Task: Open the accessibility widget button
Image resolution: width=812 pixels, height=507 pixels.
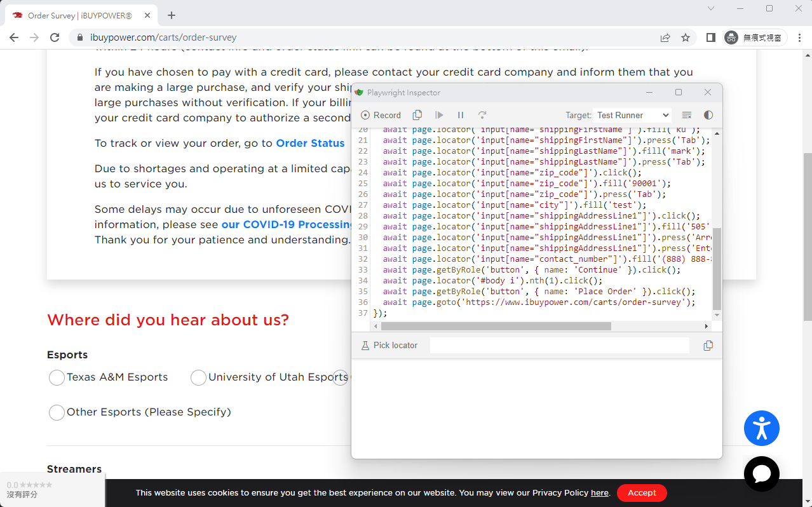Action: point(761,428)
